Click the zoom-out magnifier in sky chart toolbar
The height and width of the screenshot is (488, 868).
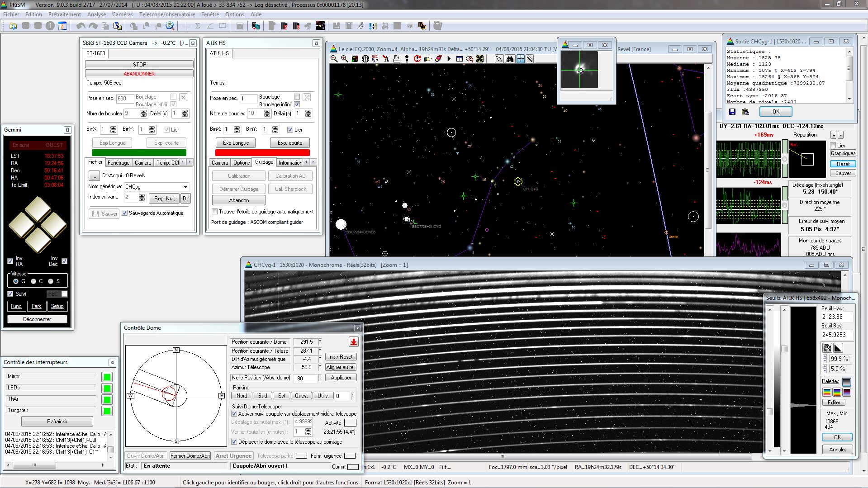point(334,59)
